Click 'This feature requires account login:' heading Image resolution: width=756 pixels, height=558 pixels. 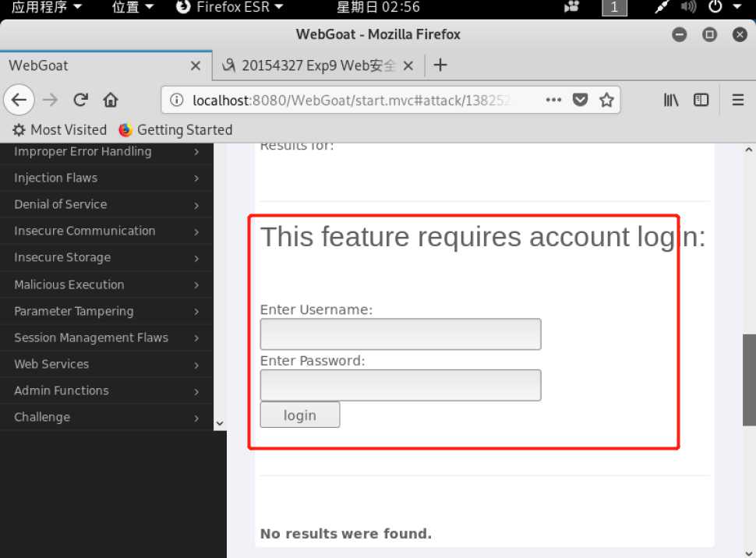pos(482,237)
